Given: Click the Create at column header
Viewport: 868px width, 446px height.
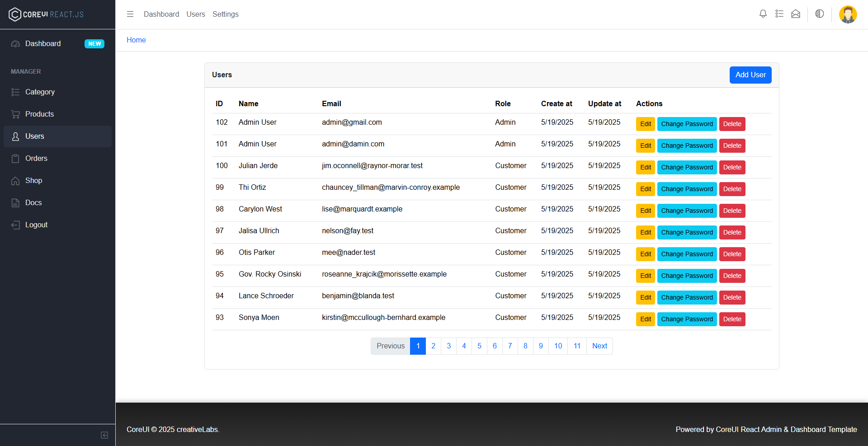Looking at the screenshot, I should coord(557,104).
